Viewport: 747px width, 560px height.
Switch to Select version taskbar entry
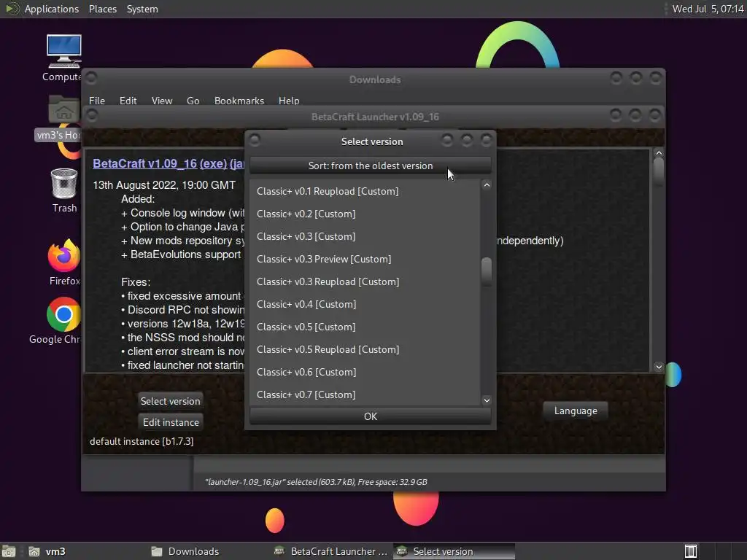(454, 551)
